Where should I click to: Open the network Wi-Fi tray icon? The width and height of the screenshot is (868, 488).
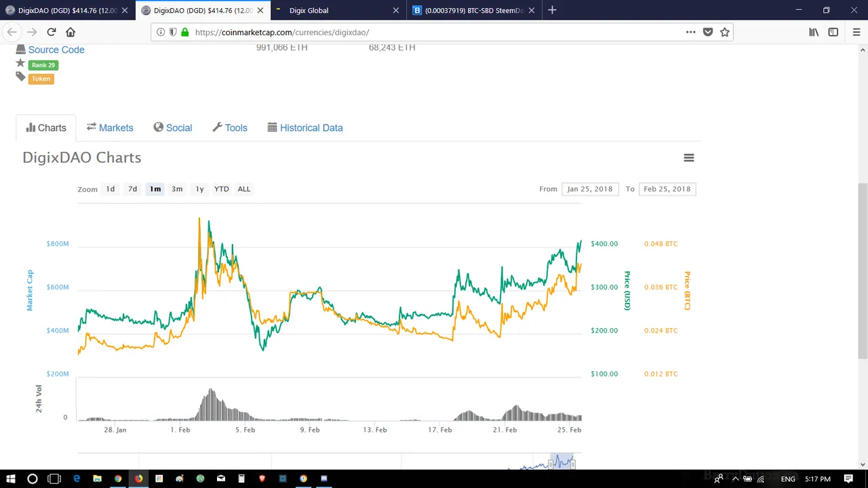pos(761,479)
